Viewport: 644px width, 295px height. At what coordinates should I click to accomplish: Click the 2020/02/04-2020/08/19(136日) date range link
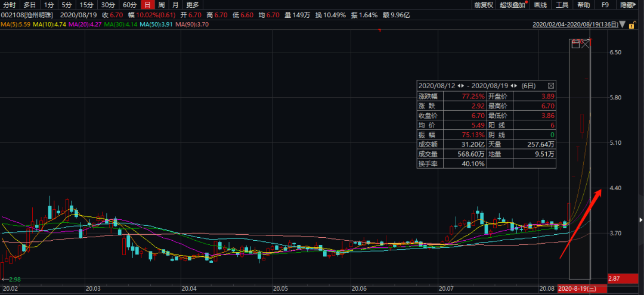(x=575, y=24)
